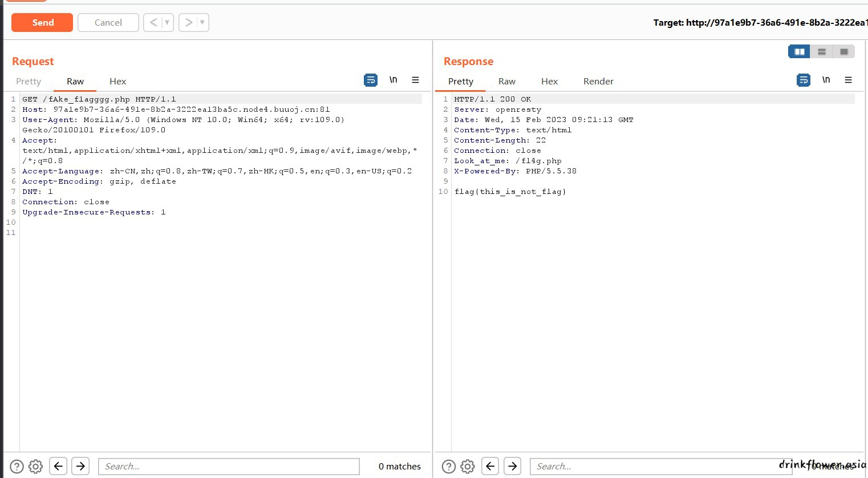Open the back history dropdown arrow

pos(167,22)
